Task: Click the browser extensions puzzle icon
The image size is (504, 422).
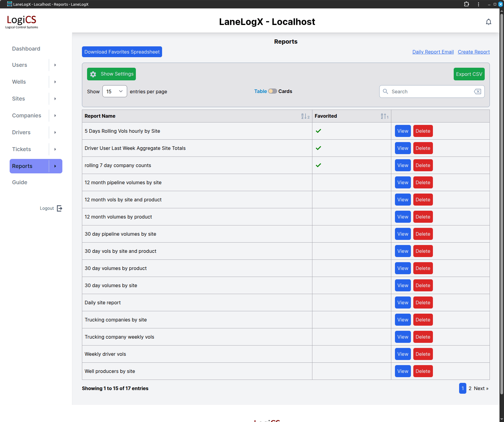Action: [466, 4]
